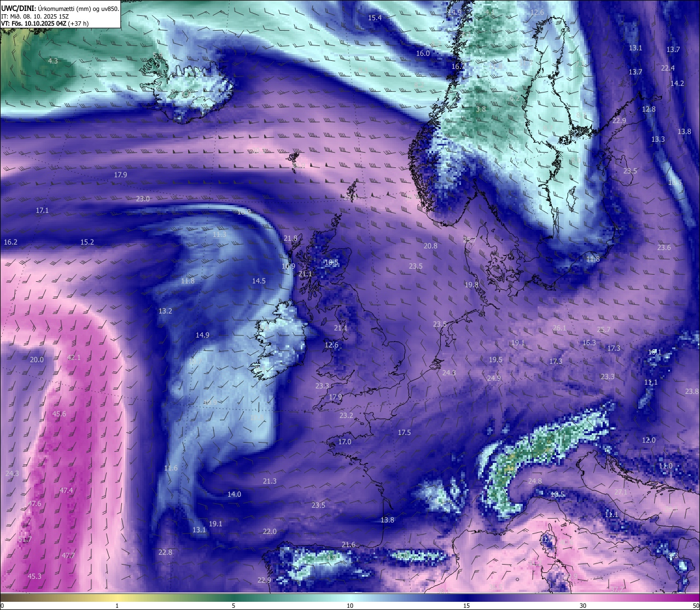Click the 12.8 value label
Image resolution: width=700 pixels, height=610 pixels.
(649, 109)
